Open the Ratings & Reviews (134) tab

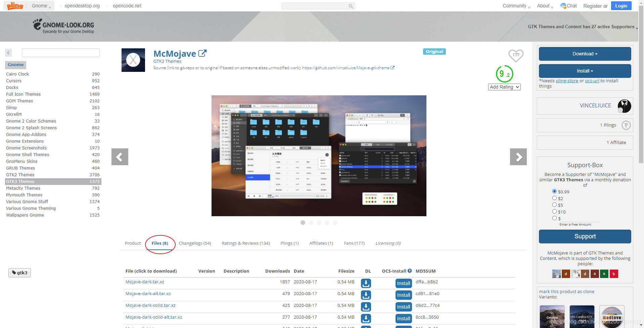click(x=246, y=243)
